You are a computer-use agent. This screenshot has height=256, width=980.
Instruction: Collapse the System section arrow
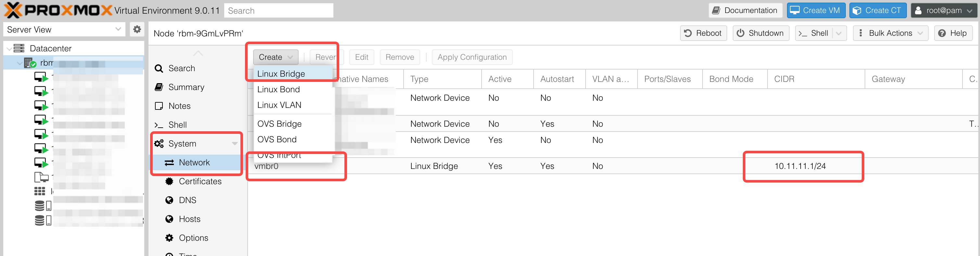click(235, 144)
